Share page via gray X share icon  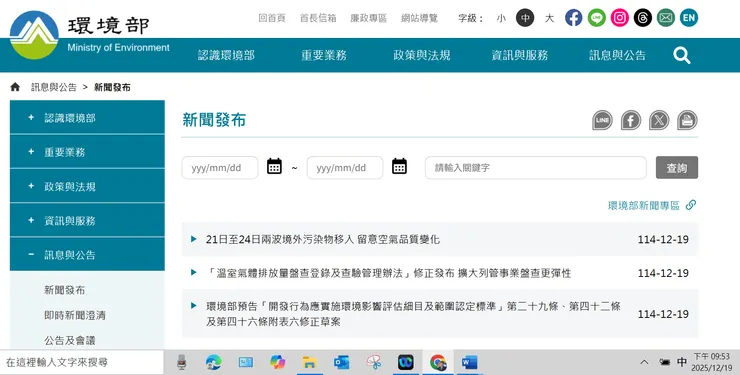pos(659,120)
